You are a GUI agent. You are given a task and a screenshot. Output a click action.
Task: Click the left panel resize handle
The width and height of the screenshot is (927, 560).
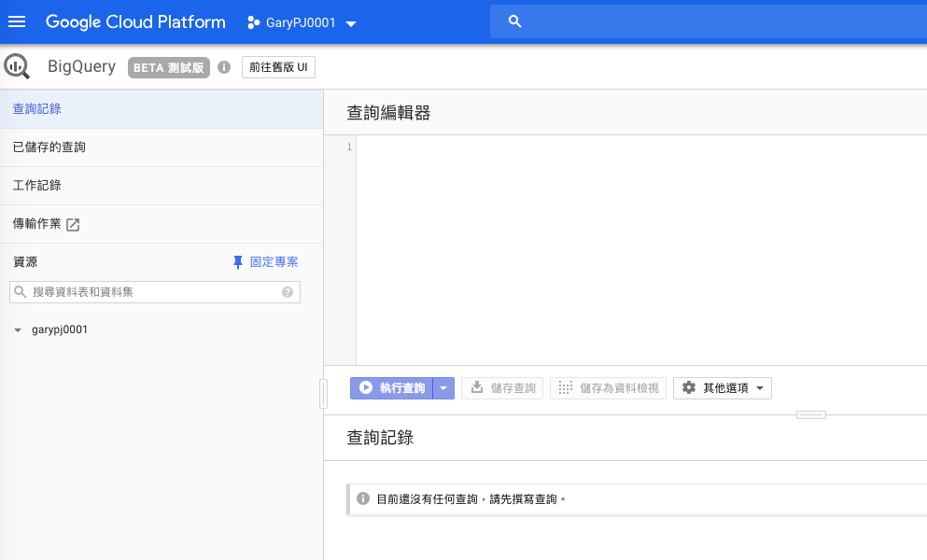323,394
